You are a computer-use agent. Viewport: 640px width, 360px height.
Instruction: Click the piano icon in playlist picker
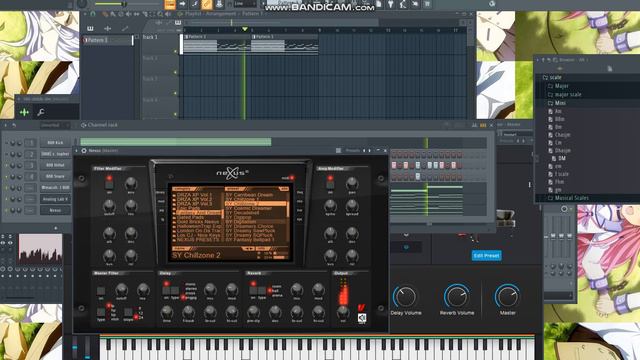click(90, 29)
